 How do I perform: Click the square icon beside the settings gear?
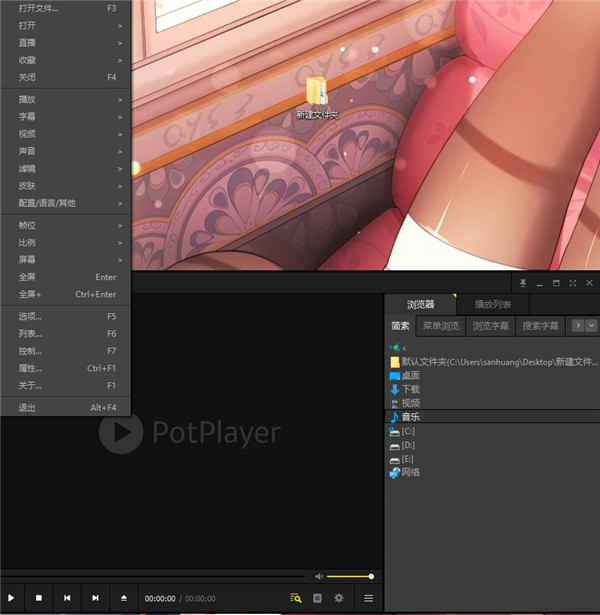click(317, 598)
